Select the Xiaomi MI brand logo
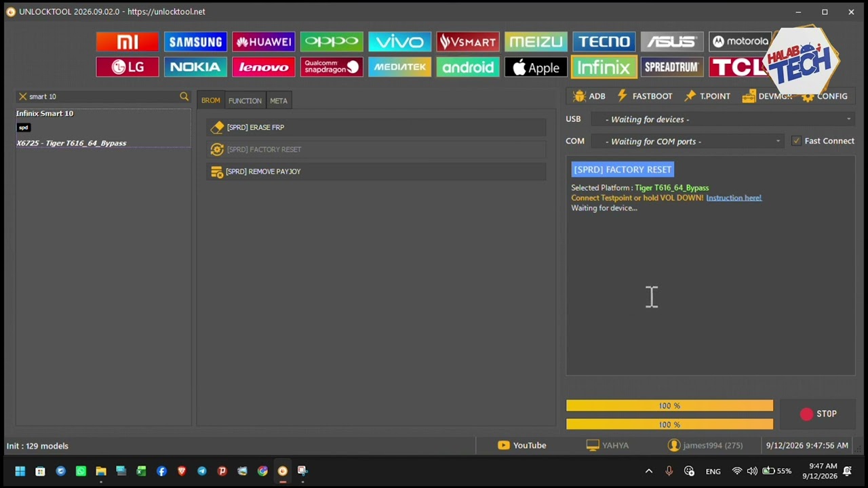Viewport: 868px width, 488px height. coord(127,42)
